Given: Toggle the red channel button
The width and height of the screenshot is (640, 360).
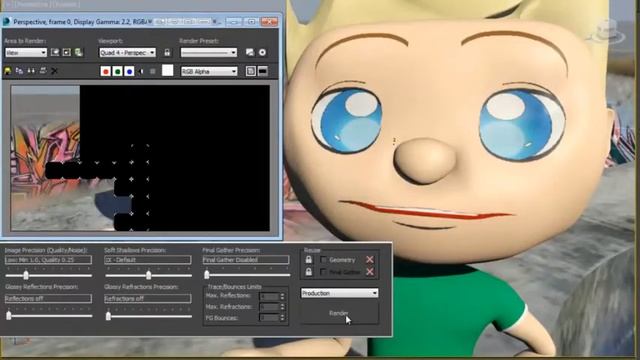Looking at the screenshot, I should 106,71.
